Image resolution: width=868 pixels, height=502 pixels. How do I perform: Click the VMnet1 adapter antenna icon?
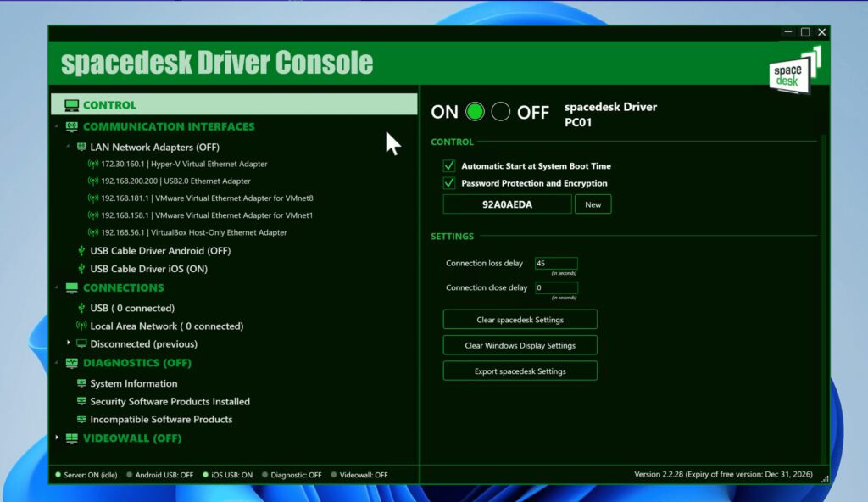click(x=93, y=215)
